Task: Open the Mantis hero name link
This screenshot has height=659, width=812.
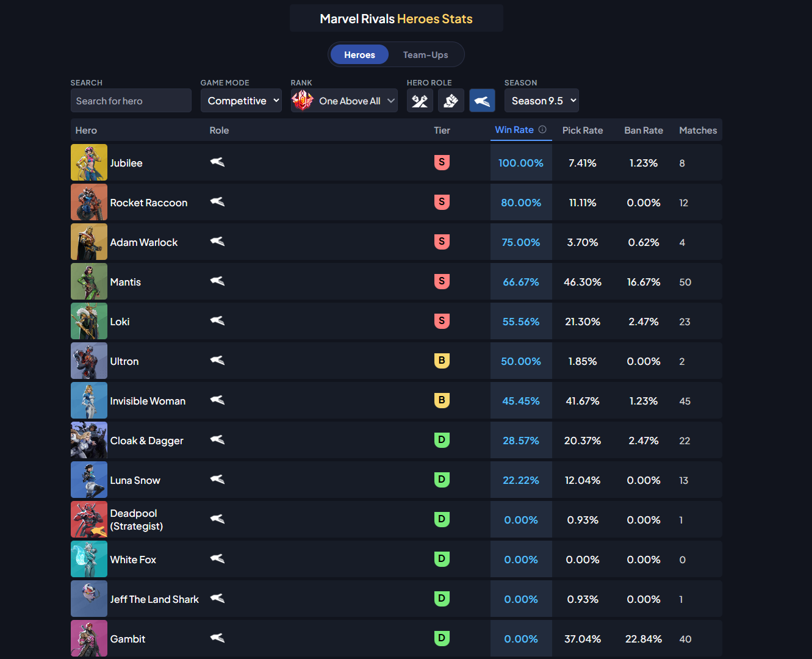Action: [x=125, y=282]
